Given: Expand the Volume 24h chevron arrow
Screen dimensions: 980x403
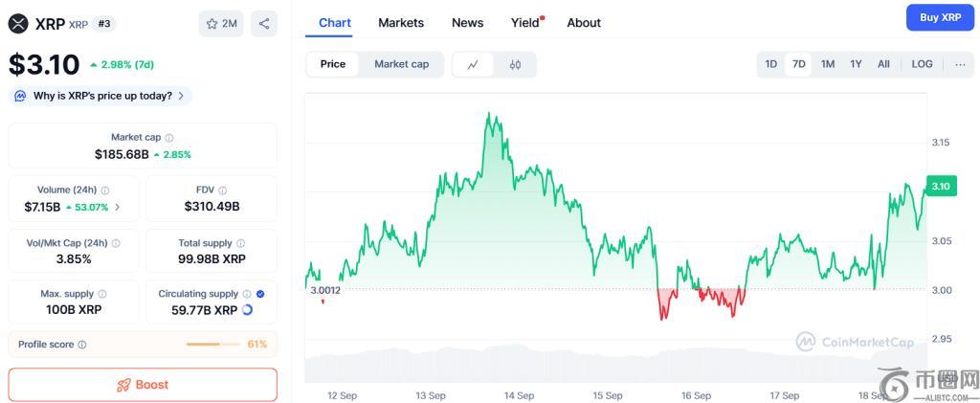Looking at the screenshot, I should (x=118, y=207).
